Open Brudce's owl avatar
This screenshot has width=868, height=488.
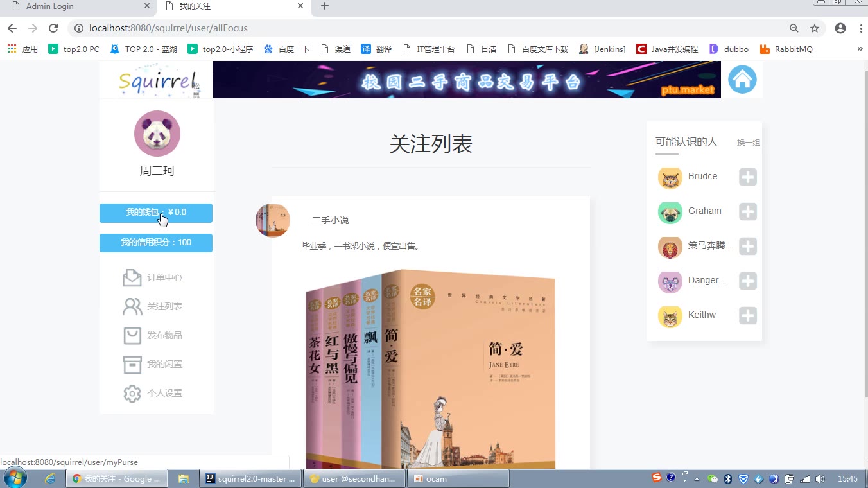(x=670, y=178)
